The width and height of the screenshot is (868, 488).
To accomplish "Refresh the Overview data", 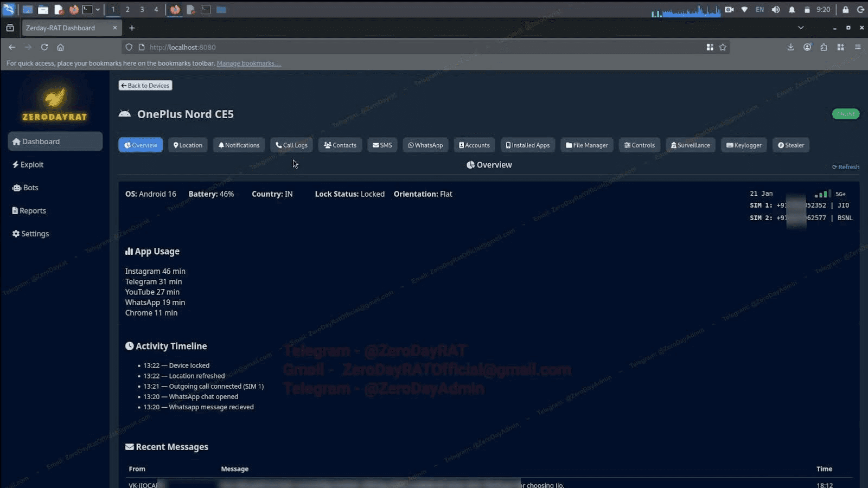I will [845, 166].
